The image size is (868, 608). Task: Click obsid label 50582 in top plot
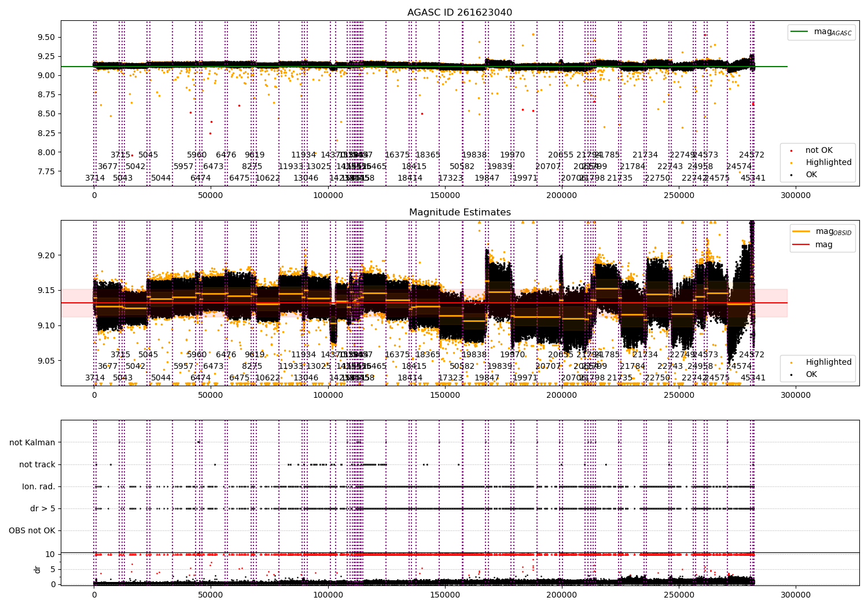pyautogui.click(x=462, y=166)
